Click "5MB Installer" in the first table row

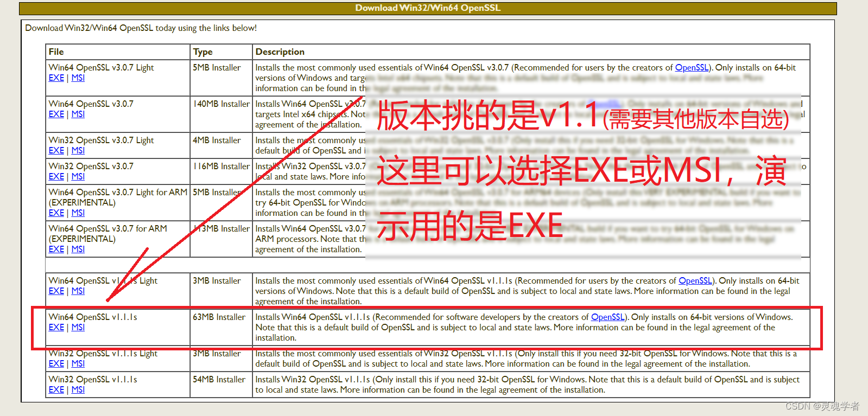[x=217, y=68]
